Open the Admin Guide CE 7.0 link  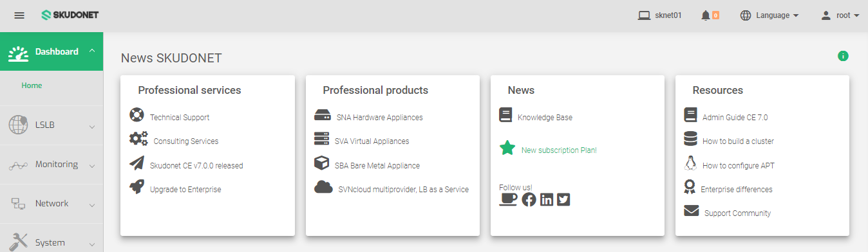[x=735, y=118]
